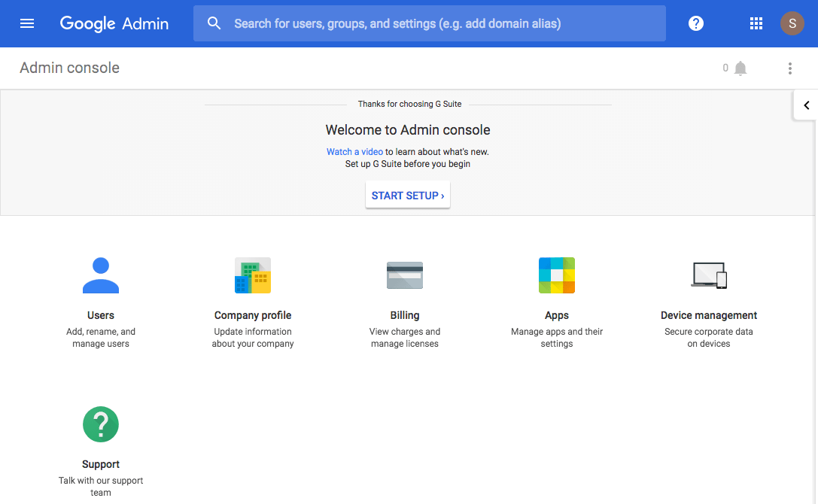Click the Billing title text
The image size is (818, 504).
pyautogui.click(x=405, y=315)
